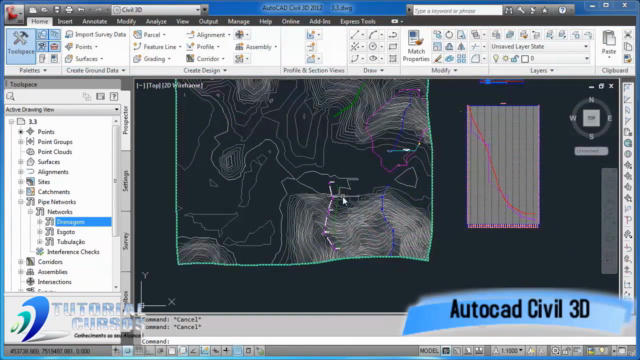Viewport: 640px width, 360px height.
Task: Select Interference Checks in tree
Action: pyautogui.click(x=73, y=252)
